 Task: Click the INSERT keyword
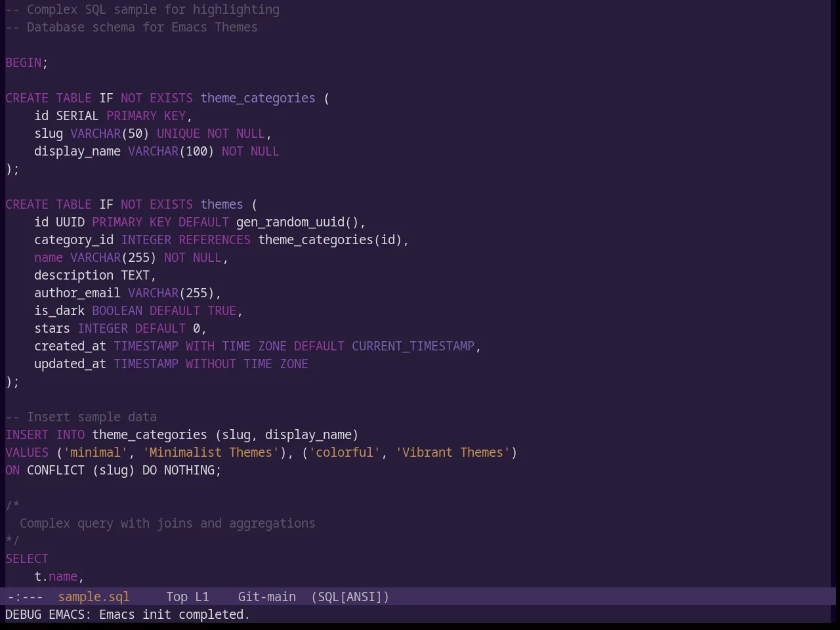pyautogui.click(x=27, y=434)
